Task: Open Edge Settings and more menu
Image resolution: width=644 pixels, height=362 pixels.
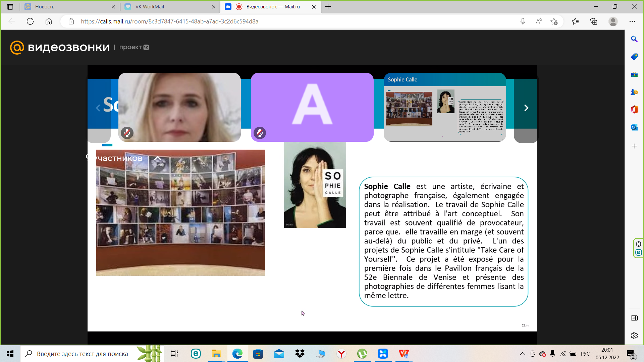Action: point(632,21)
